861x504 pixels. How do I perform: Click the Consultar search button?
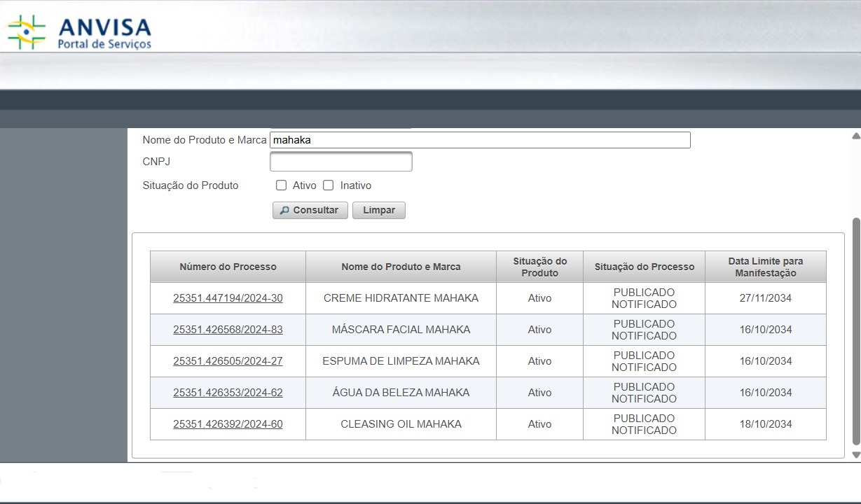(310, 210)
